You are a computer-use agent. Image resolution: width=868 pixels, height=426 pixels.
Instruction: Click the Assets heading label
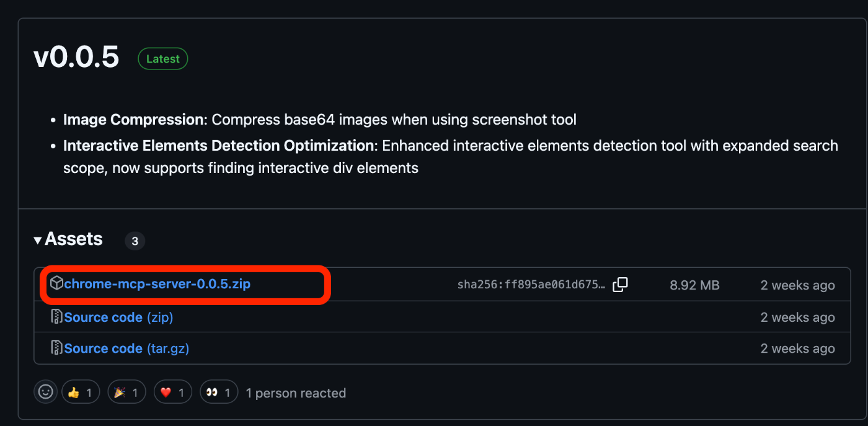74,239
